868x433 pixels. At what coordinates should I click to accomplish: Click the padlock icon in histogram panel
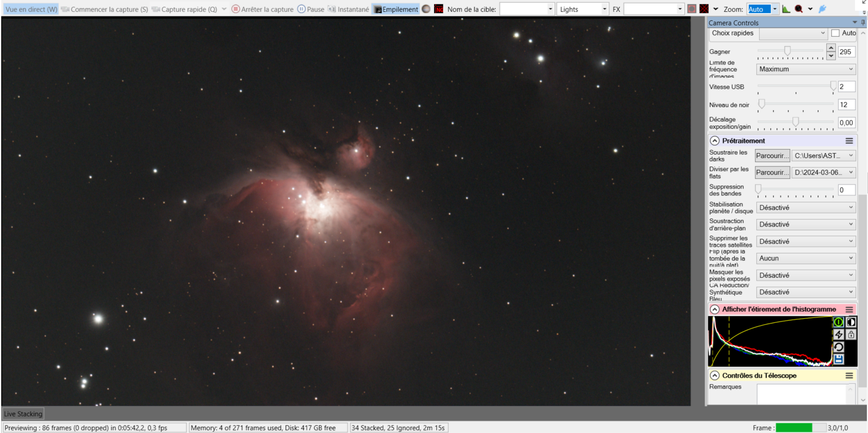(851, 334)
